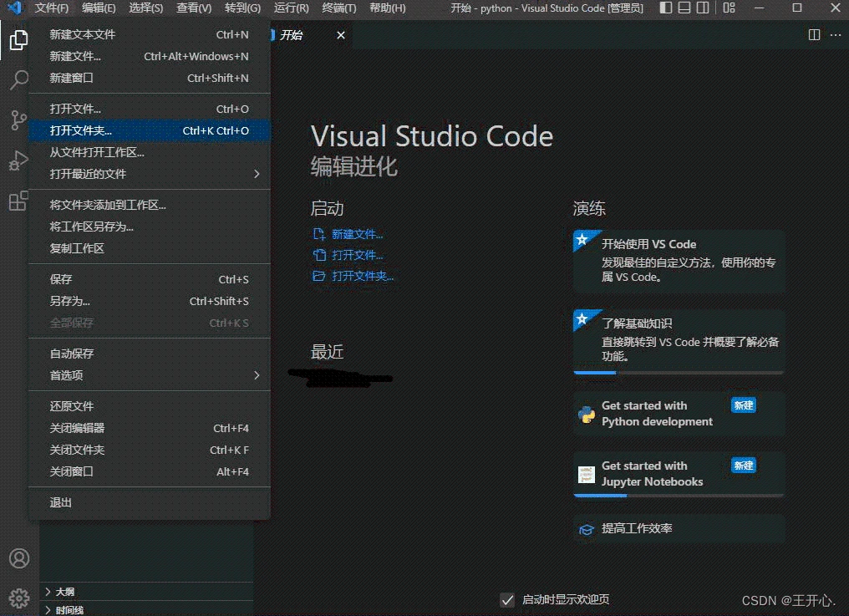Choose 关闭文件夹 from File menu

tap(150, 450)
